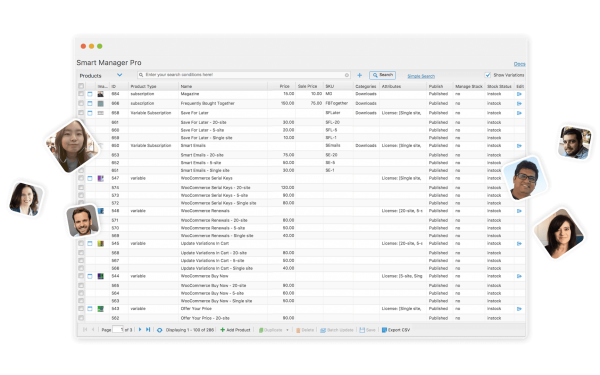Click calendar icon in Magazine row
This screenshot has height=375, width=600.
pyautogui.click(x=90, y=94)
